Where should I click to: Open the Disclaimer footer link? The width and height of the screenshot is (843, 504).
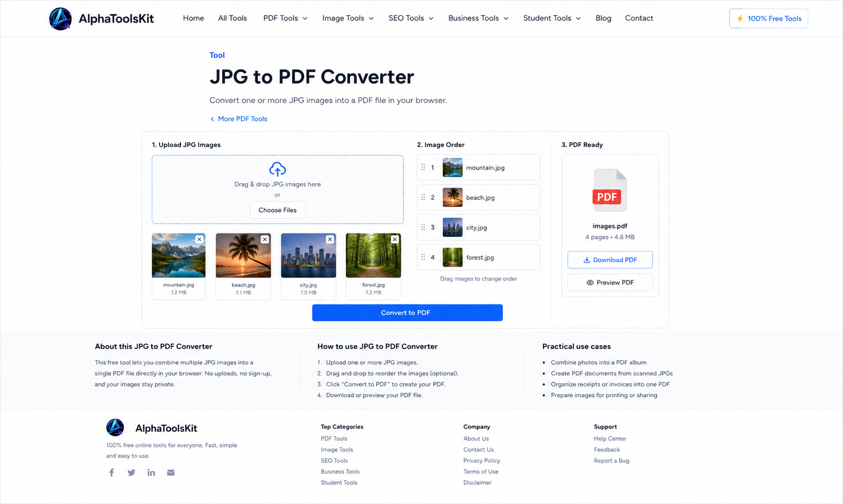[x=477, y=482]
